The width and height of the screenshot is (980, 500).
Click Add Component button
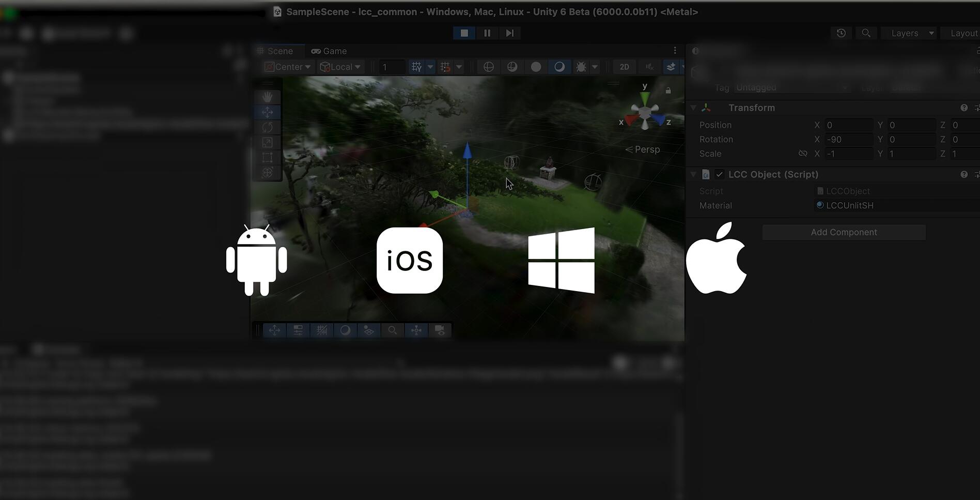(844, 232)
